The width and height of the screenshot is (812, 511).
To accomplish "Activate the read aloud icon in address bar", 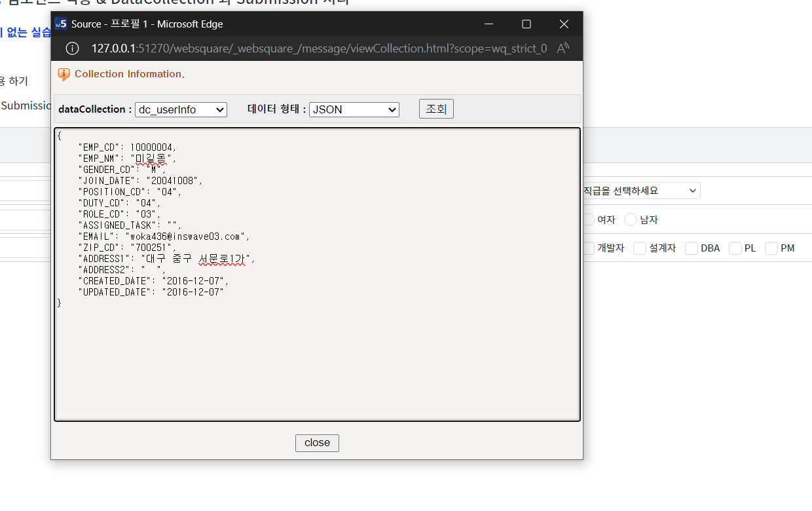I will coord(563,48).
